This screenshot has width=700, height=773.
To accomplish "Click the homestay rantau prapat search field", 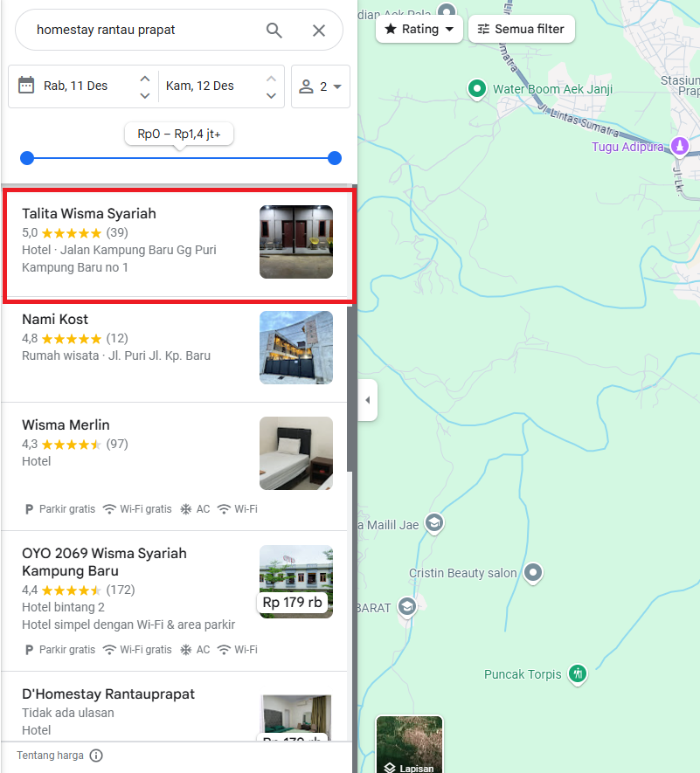I will coord(146,30).
